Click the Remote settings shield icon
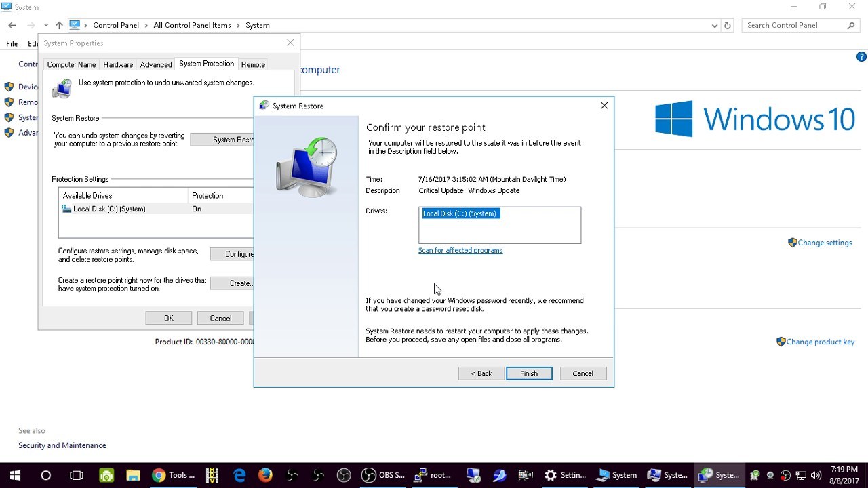868x488 pixels. click(x=9, y=102)
